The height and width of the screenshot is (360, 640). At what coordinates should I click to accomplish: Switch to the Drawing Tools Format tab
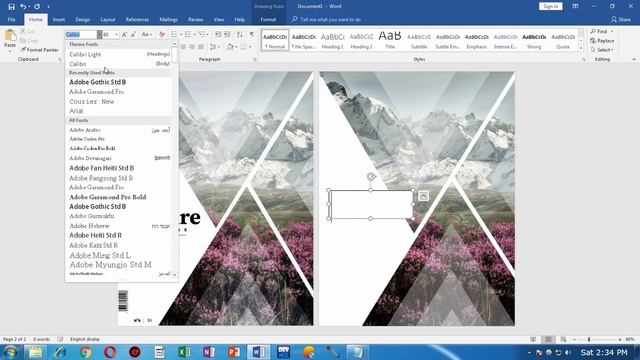[x=268, y=20]
